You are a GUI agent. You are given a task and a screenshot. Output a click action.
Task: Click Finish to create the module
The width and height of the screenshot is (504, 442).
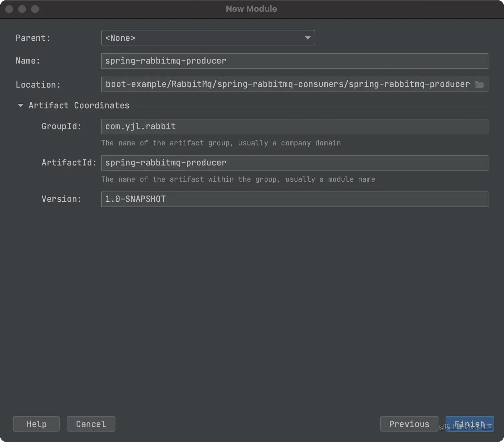click(470, 424)
